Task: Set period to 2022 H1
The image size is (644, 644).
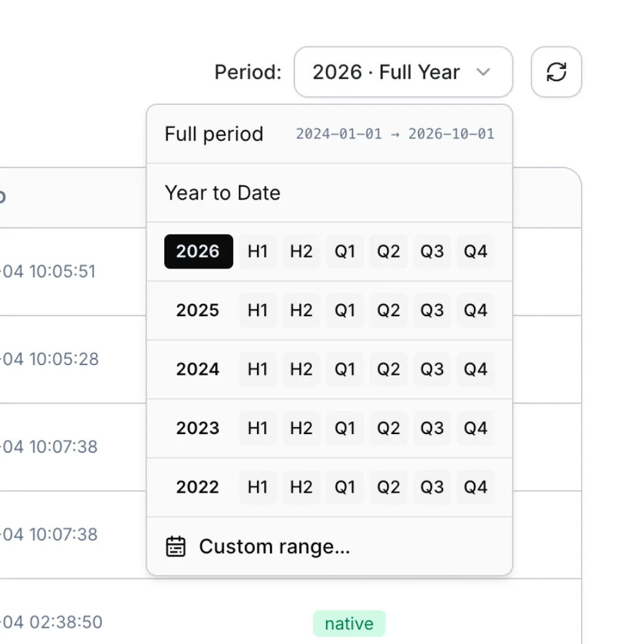Action: pyautogui.click(x=258, y=487)
